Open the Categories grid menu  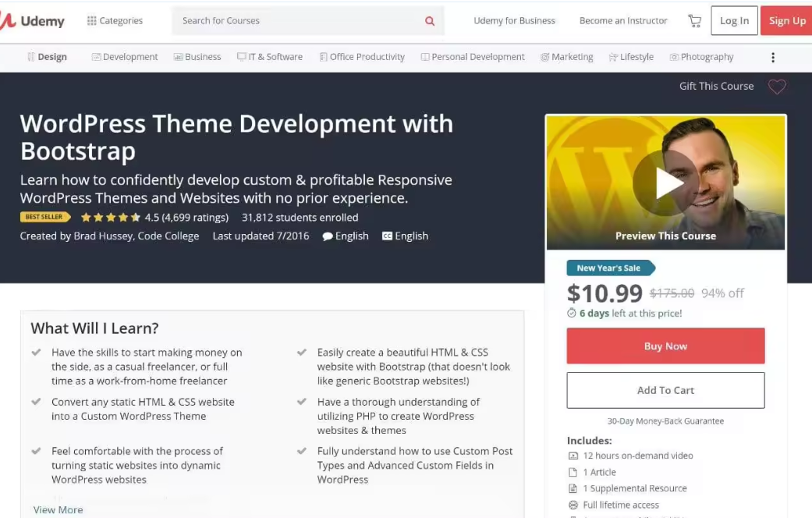point(115,21)
